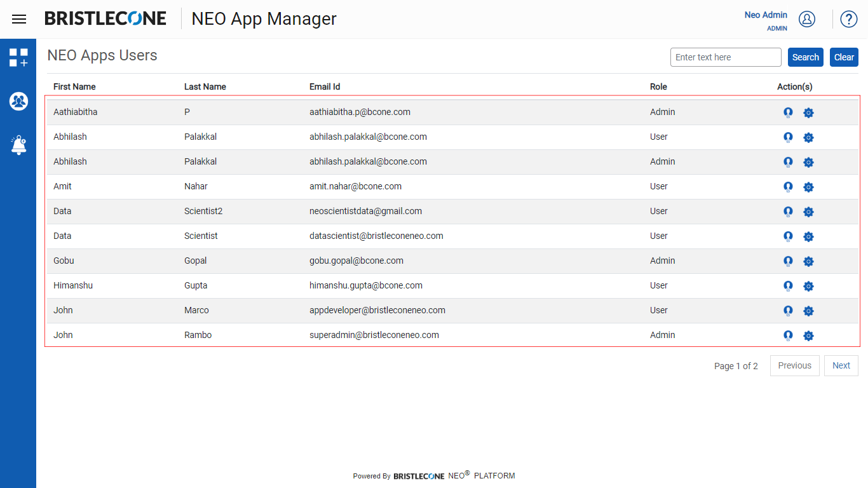Click the gear icon for Amit Nahar
This screenshot has width=868, height=488.
pos(808,187)
